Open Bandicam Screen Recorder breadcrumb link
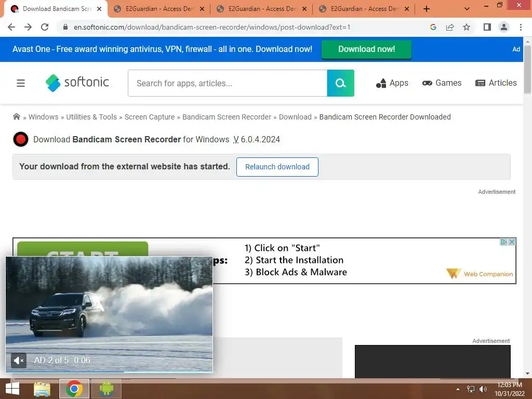 point(227,117)
